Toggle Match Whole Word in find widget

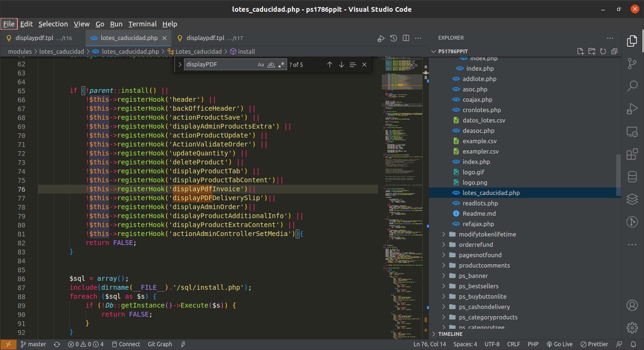click(x=271, y=65)
